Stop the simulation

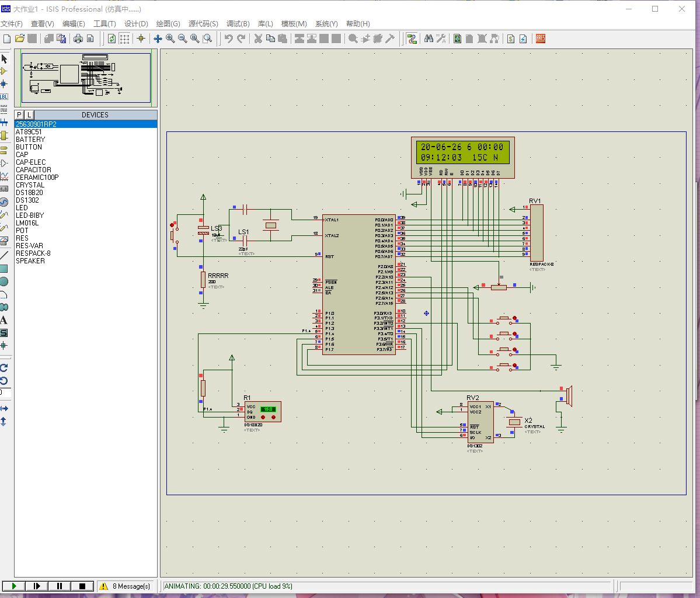tap(82, 586)
